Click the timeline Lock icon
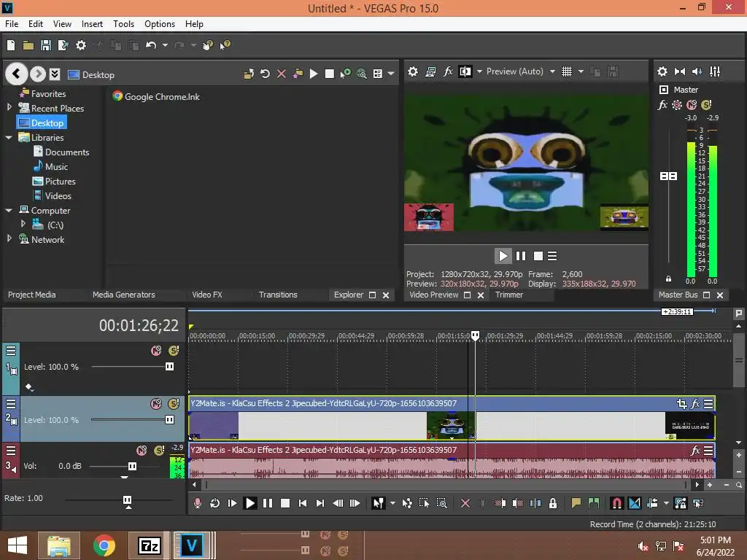This screenshot has height=560, width=747. (553, 503)
